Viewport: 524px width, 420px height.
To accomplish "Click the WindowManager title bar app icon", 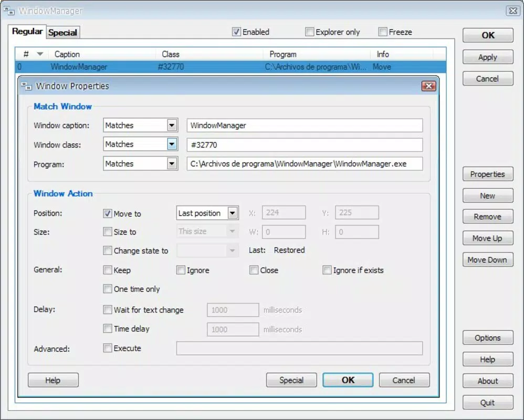I will 9,10.
